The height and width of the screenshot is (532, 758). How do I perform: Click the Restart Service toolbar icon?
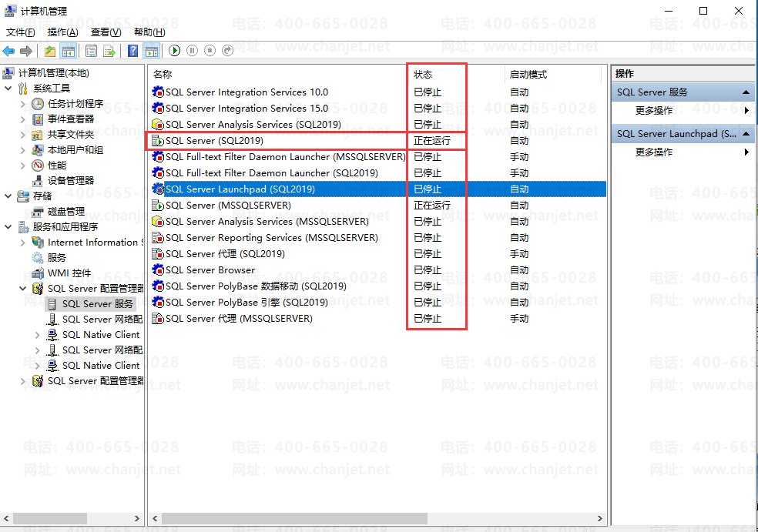[x=228, y=51]
